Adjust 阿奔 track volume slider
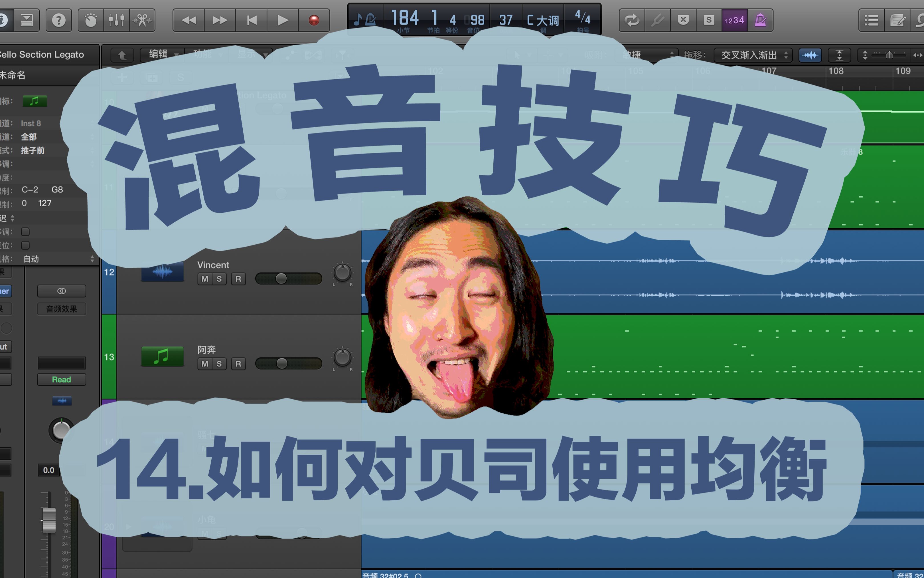Image resolution: width=924 pixels, height=578 pixels. [288, 363]
